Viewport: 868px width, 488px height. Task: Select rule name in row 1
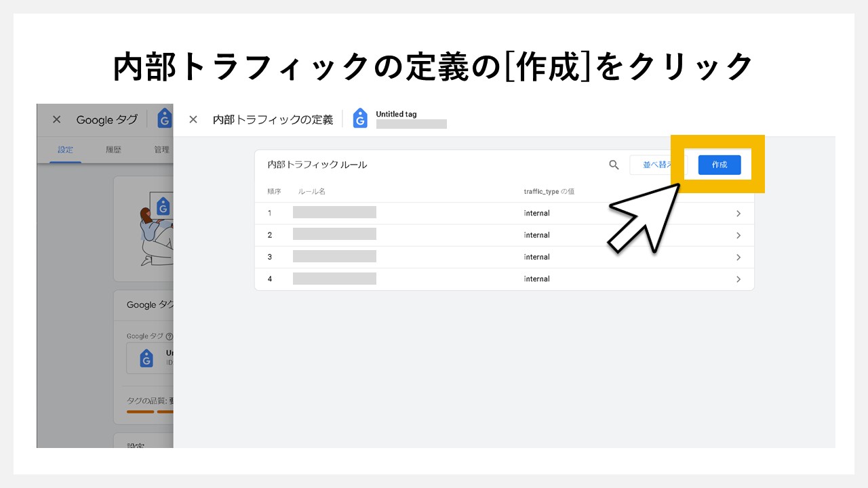pos(334,212)
